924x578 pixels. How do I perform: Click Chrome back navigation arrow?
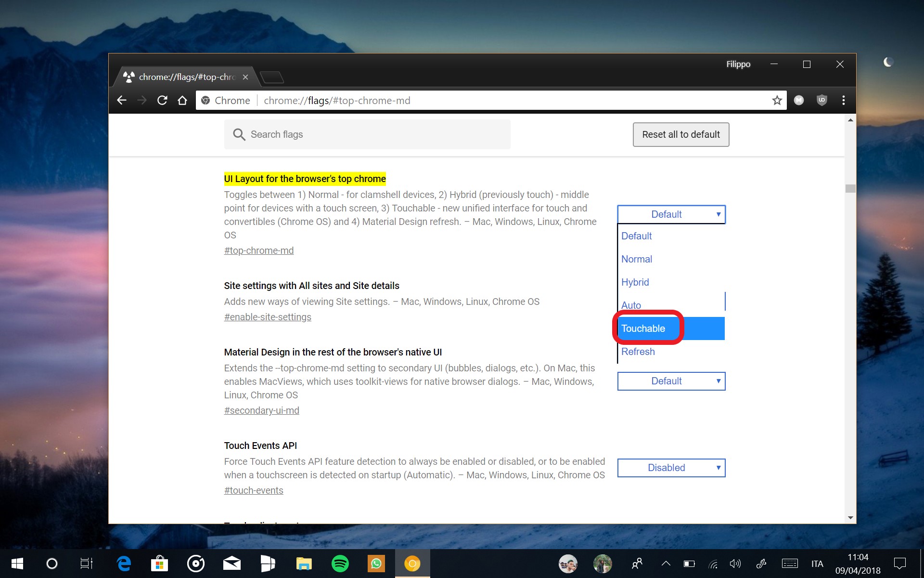pyautogui.click(x=121, y=100)
